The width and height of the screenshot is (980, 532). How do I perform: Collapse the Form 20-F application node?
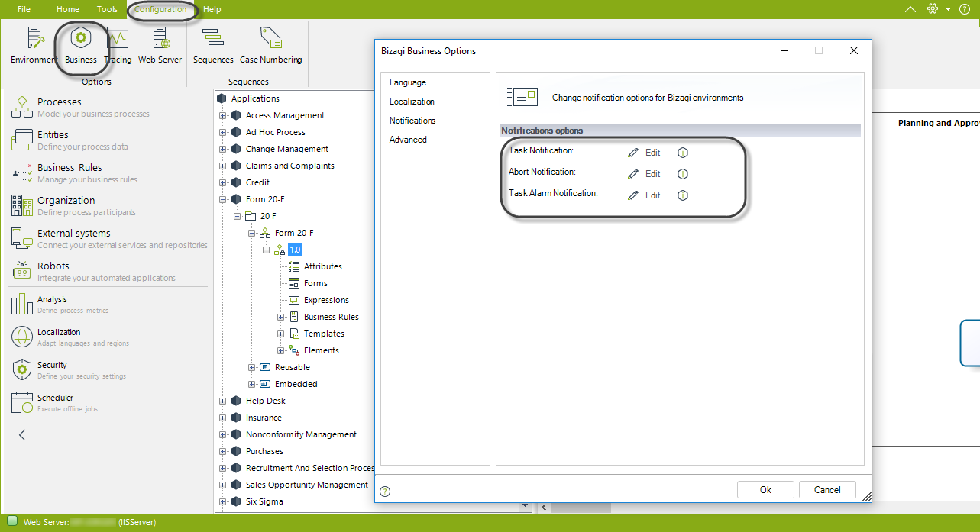223,200
